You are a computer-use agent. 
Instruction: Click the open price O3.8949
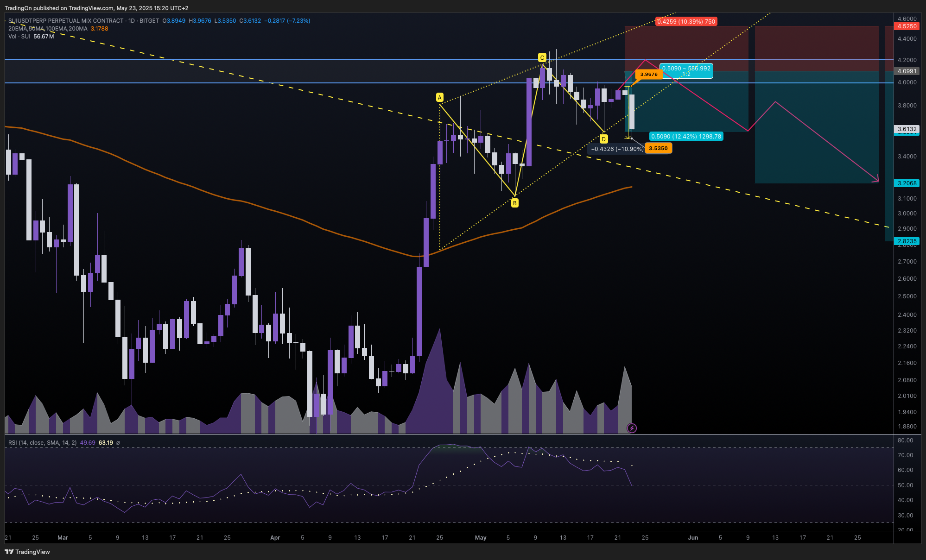pyautogui.click(x=174, y=21)
